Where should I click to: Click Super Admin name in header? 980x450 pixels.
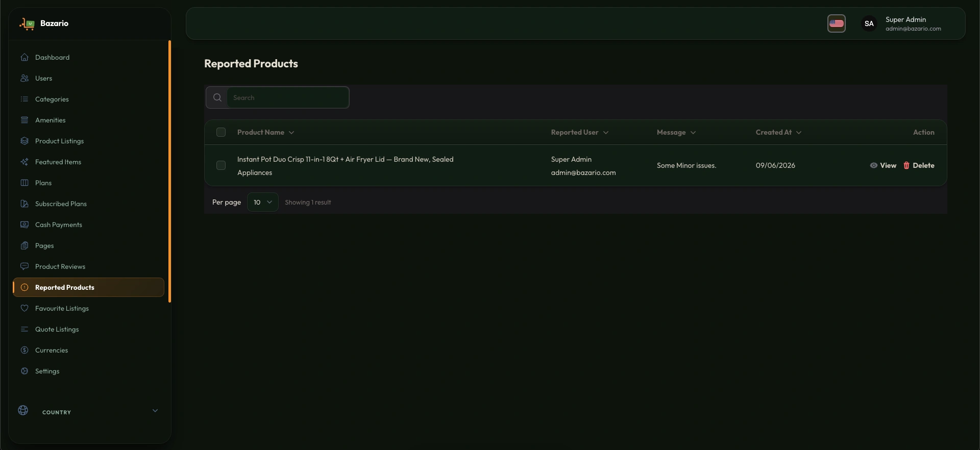coord(905,19)
